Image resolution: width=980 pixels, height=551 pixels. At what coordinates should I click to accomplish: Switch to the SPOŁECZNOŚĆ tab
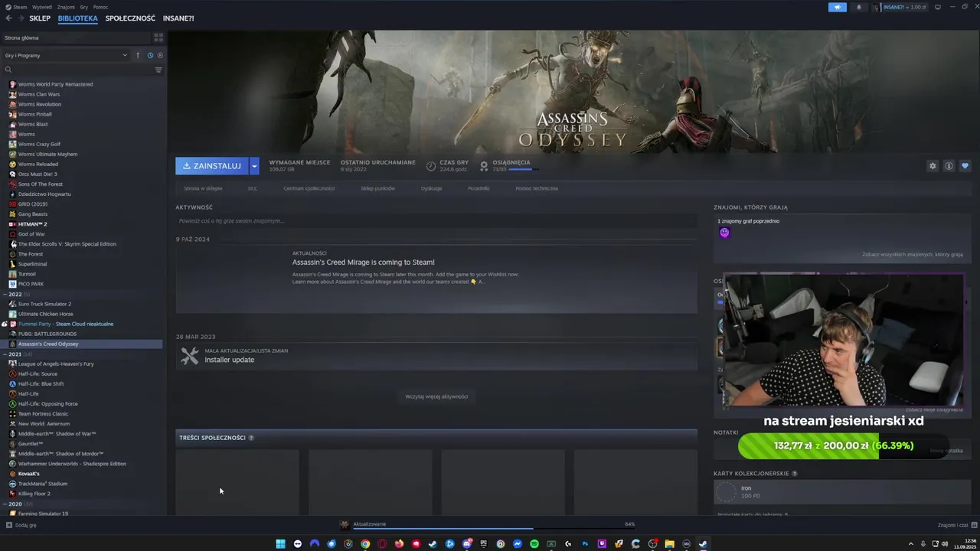130,18
